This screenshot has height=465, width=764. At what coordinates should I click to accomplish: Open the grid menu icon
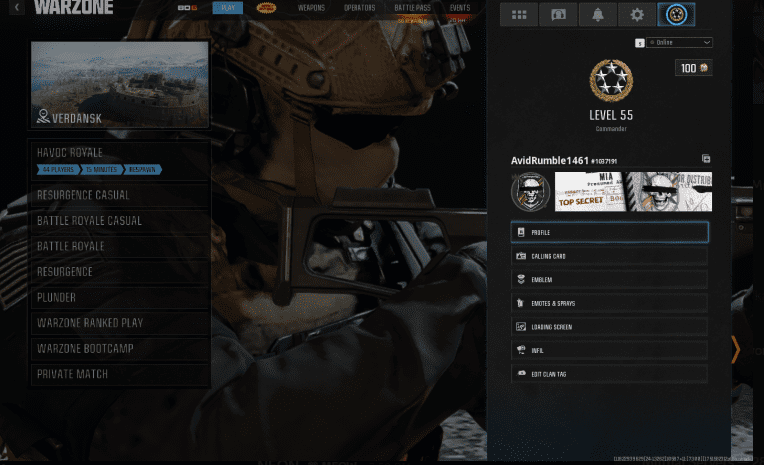pyautogui.click(x=519, y=15)
